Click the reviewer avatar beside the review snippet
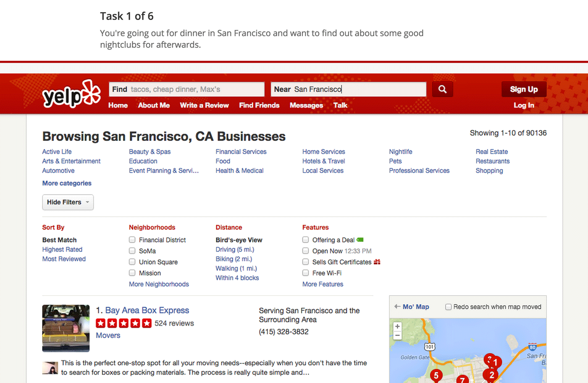The width and height of the screenshot is (588, 383). coord(50,368)
